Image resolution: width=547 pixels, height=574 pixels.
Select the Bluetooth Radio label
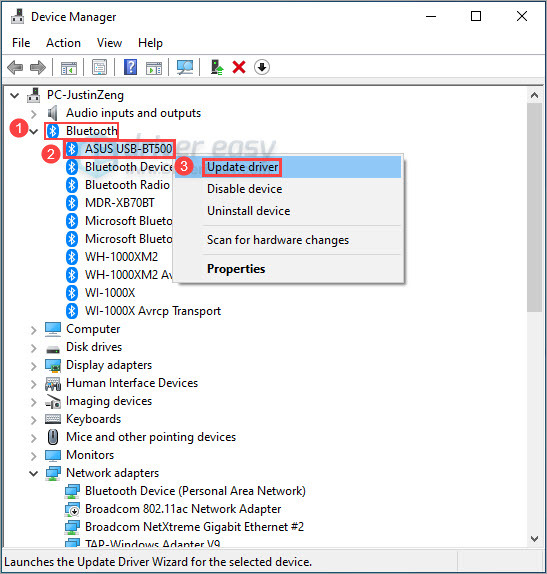(x=127, y=185)
